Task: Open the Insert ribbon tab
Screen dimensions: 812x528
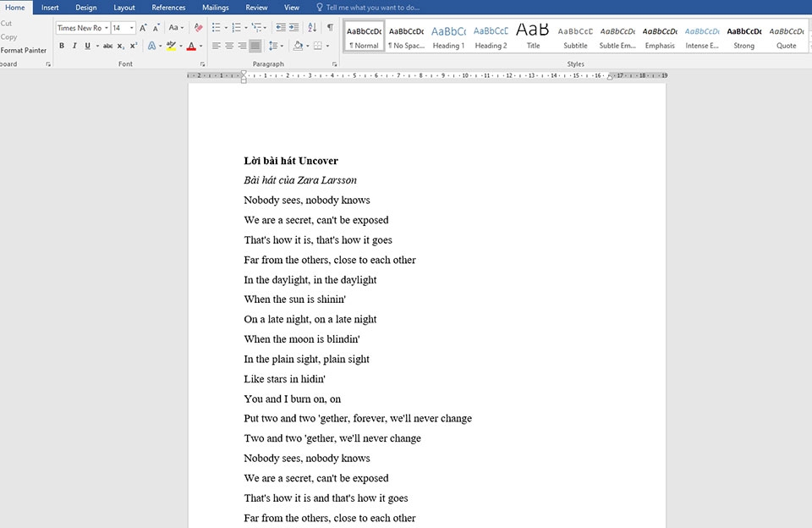Action: (50, 8)
